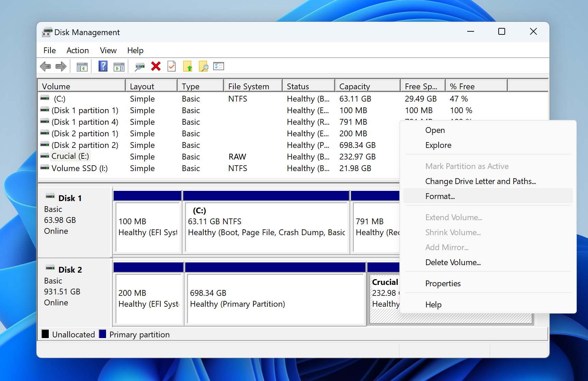Choose Explore from the context menu
This screenshot has width=588, height=381.
(488, 145)
